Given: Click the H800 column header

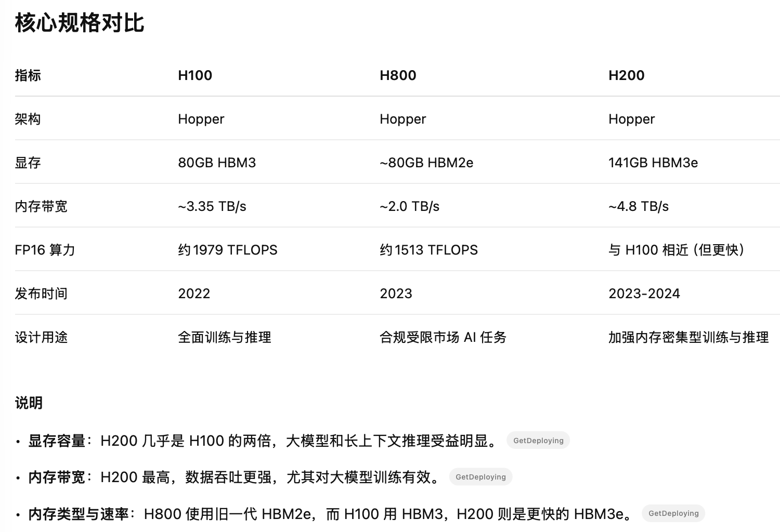Looking at the screenshot, I should (x=398, y=75).
